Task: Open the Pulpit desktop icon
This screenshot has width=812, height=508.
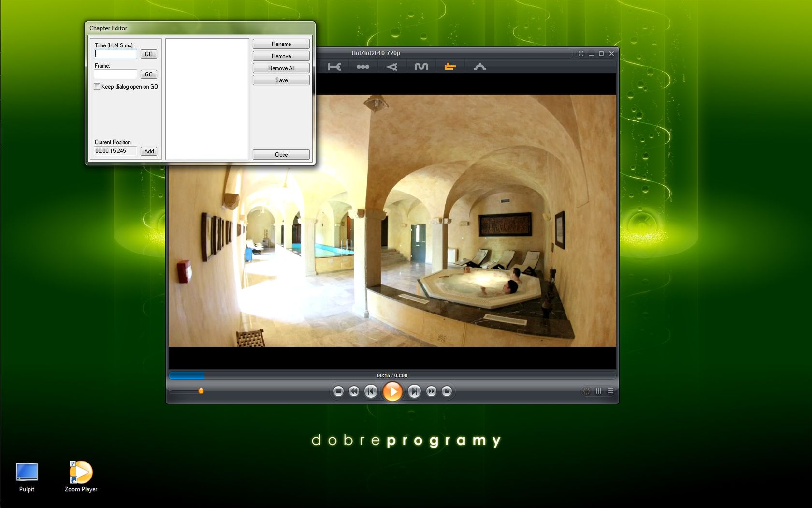Action: coord(27,477)
